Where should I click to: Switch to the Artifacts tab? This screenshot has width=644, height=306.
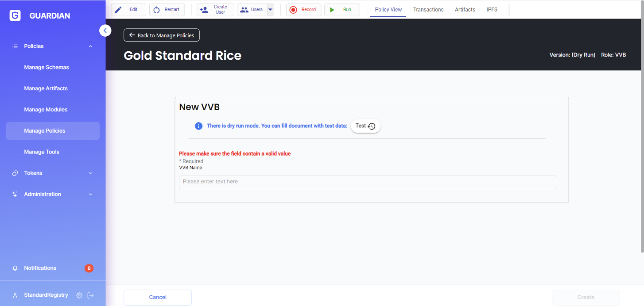coord(465,10)
